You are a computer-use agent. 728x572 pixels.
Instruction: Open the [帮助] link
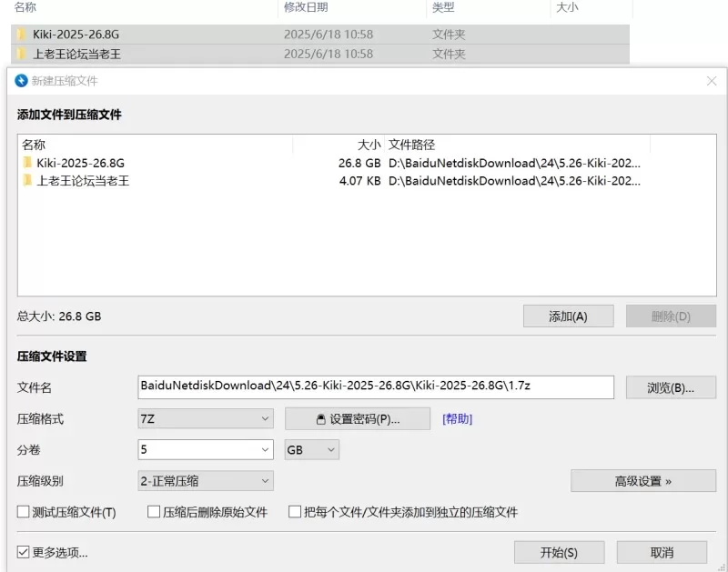(458, 419)
